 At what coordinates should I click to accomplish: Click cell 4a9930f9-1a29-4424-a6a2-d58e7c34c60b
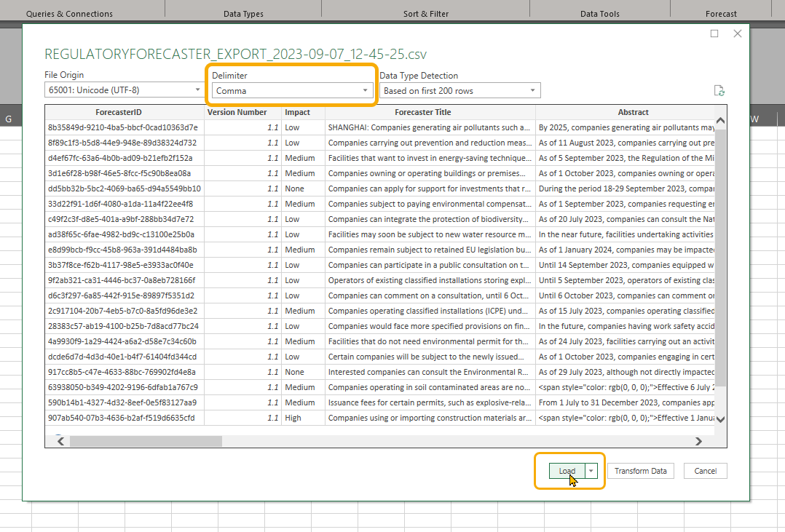tap(125, 341)
